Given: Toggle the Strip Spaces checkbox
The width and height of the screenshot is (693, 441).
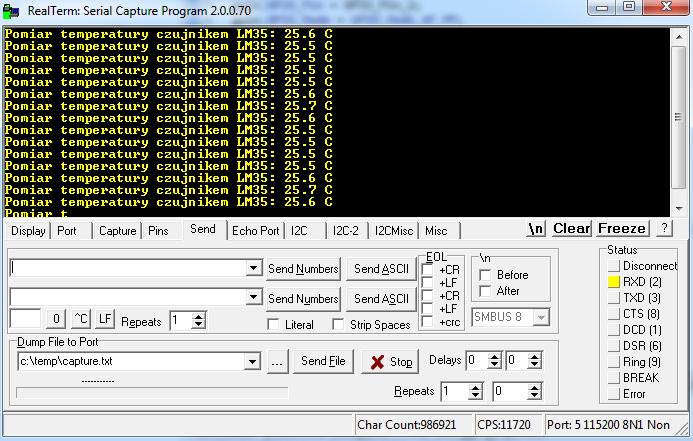Looking at the screenshot, I should 338,324.
